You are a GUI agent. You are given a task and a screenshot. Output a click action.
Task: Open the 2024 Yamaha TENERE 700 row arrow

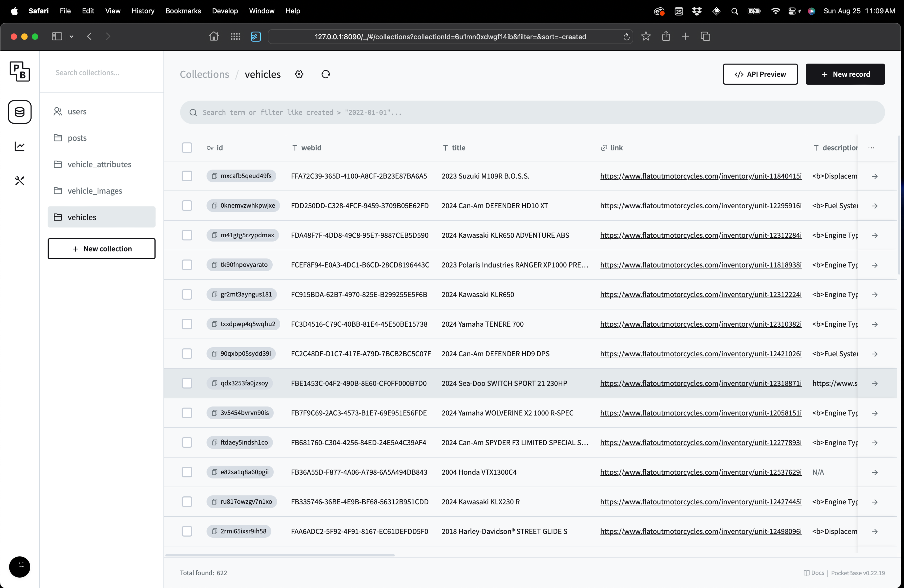point(875,324)
